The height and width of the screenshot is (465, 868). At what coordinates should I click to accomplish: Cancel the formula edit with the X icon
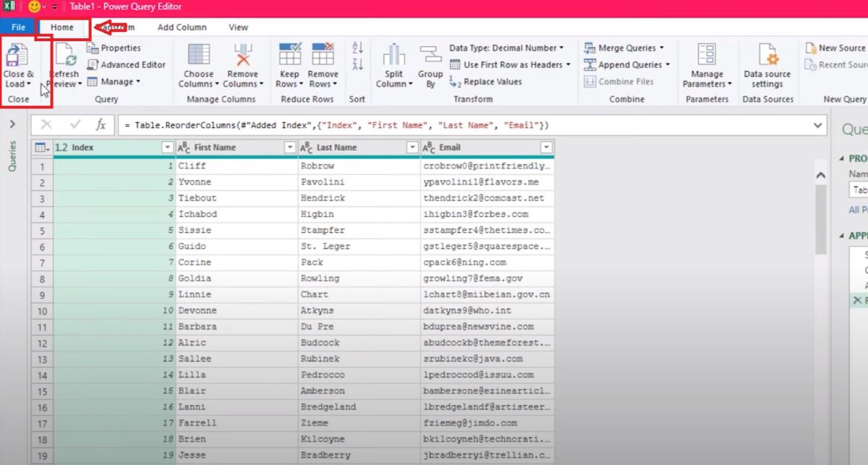coord(46,125)
